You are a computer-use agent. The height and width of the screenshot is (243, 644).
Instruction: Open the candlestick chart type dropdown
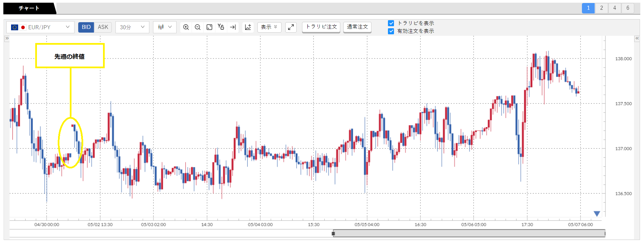tap(165, 27)
